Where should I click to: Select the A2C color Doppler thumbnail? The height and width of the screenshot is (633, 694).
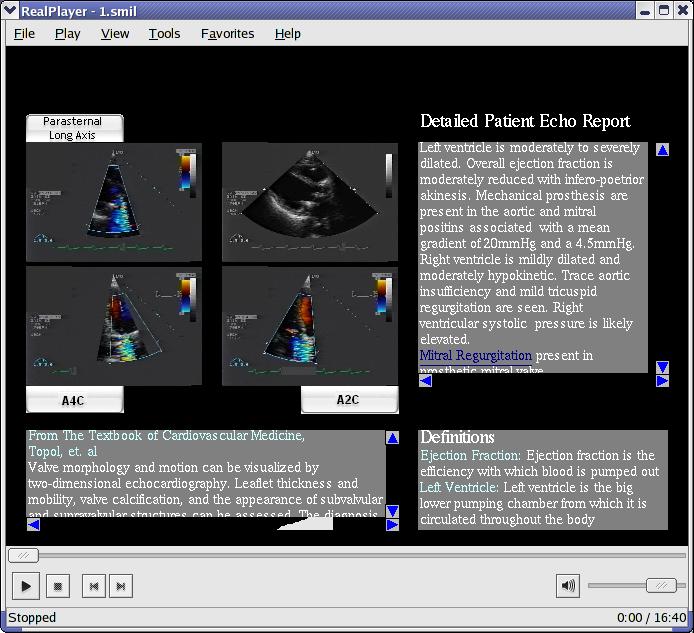pyautogui.click(x=310, y=326)
